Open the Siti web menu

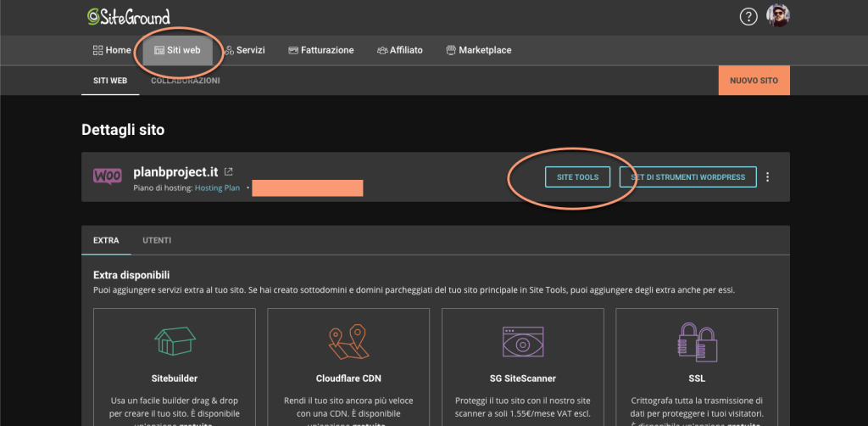177,50
